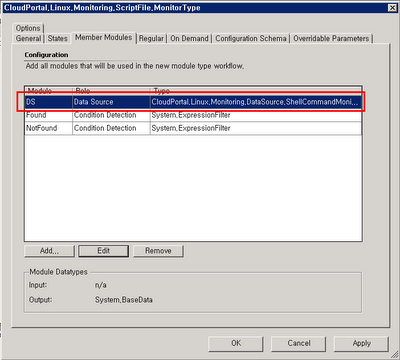400x360 pixels.
Task: Click the n/a input value
Action: pos(101,285)
